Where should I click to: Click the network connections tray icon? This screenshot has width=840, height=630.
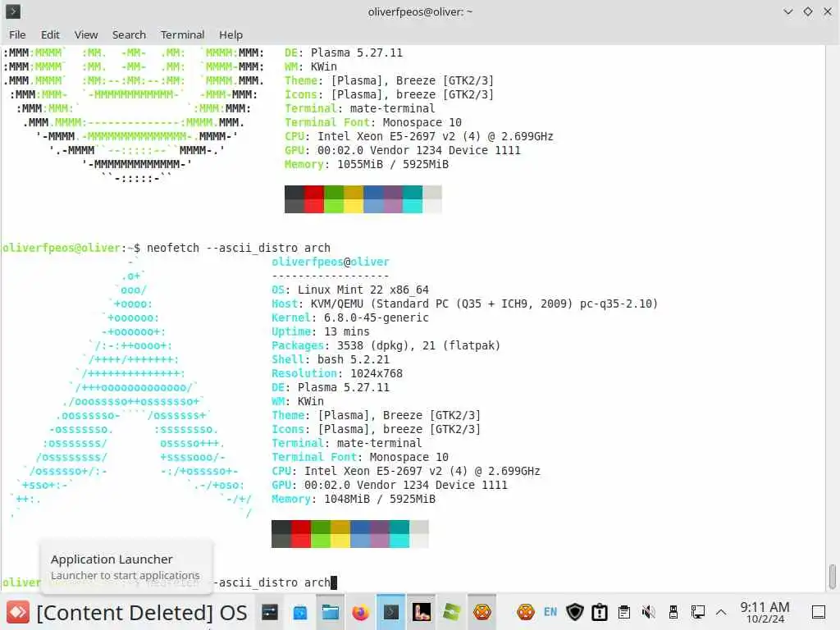click(x=697, y=612)
